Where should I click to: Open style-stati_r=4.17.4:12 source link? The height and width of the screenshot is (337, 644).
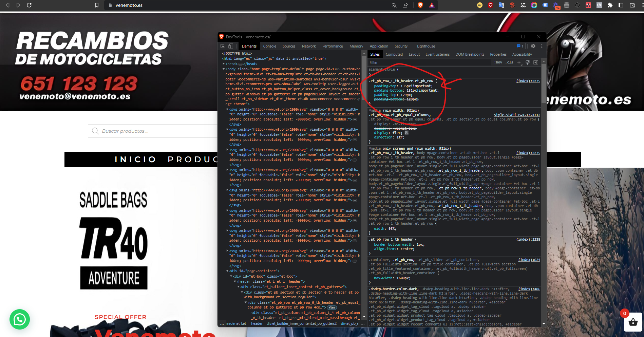(x=517, y=115)
